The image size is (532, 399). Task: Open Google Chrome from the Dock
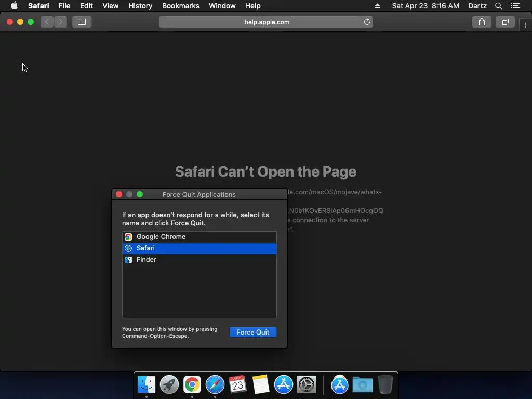(x=192, y=384)
